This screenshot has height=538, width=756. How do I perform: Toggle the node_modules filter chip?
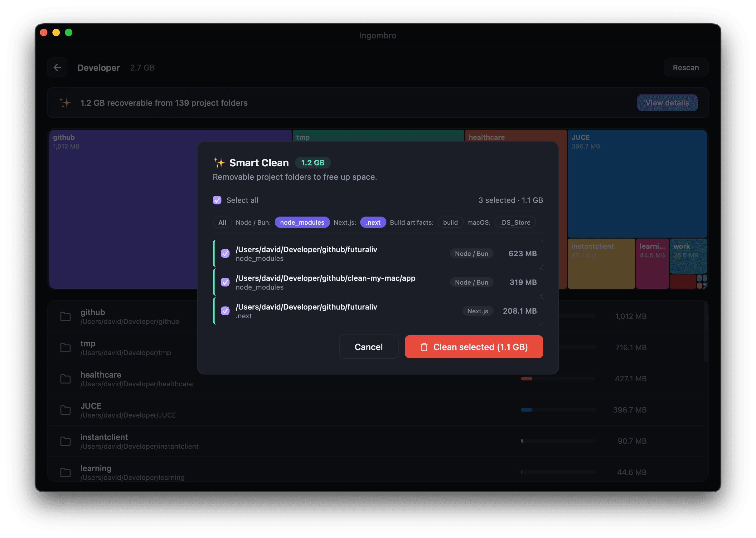(302, 222)
